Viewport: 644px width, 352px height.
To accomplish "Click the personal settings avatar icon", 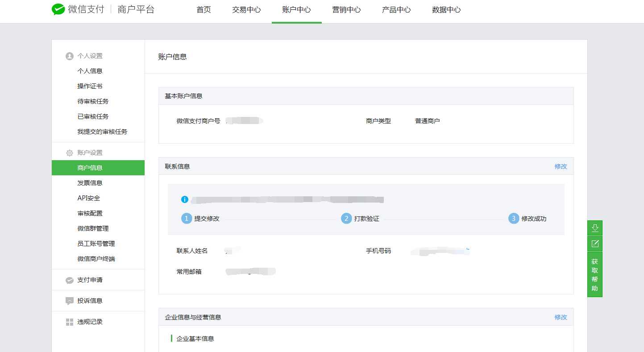I will coord(69,56).
